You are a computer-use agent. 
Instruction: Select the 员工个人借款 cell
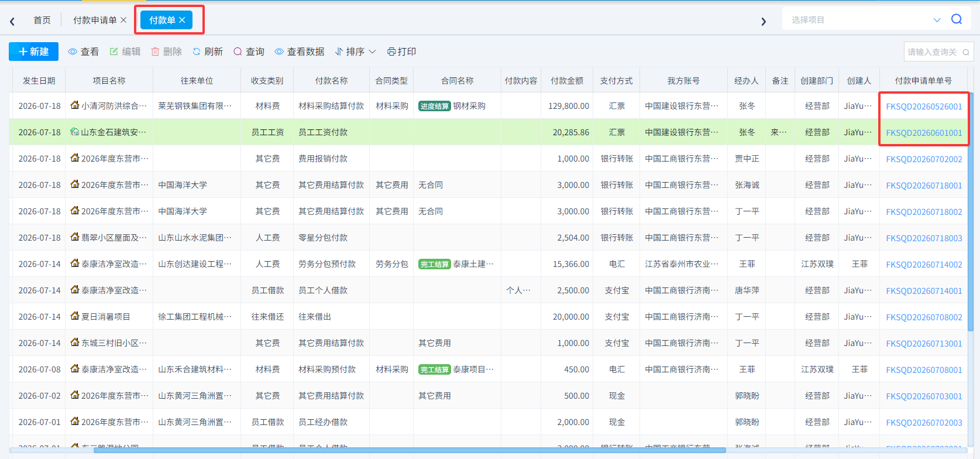tap(332, 290)
